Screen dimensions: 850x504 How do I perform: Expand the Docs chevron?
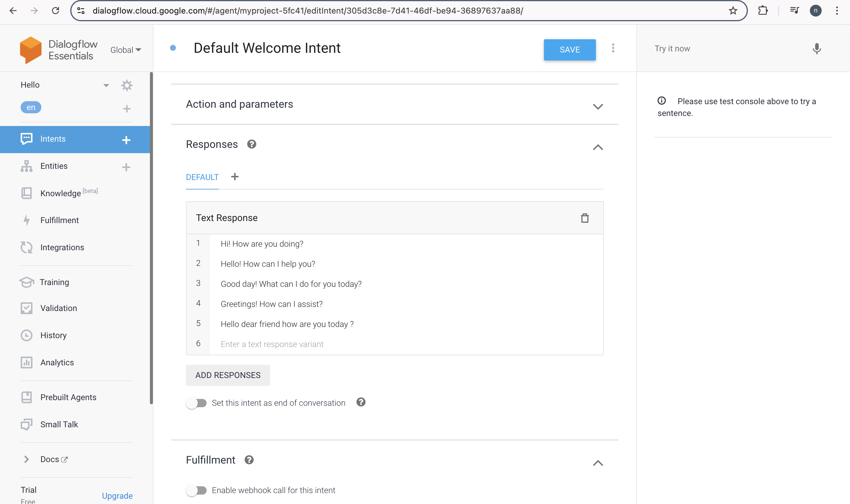pos(27,459)
